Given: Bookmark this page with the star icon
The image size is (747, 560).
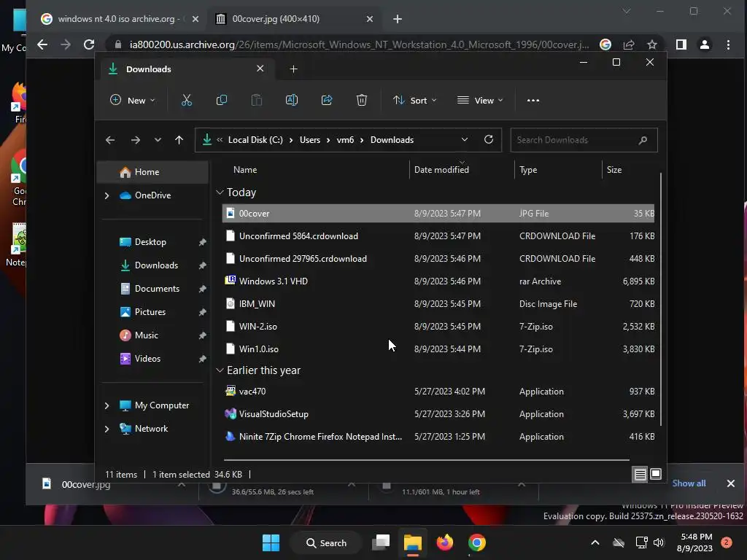Looking at the screenshot, I should click(651, 44).
